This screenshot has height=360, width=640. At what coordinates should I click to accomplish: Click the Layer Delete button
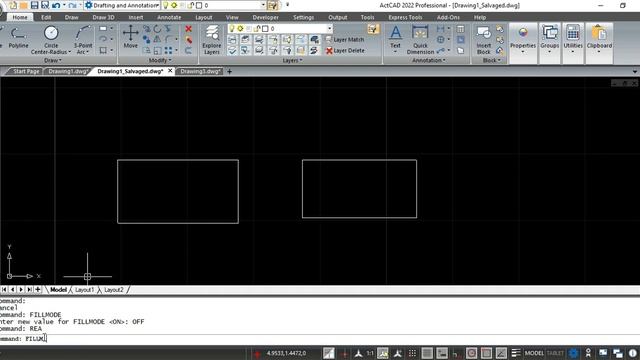[x=345, y=51]
